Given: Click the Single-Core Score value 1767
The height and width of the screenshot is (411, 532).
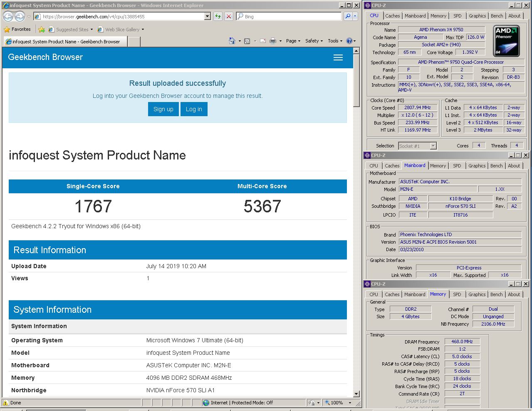Looking at the screenshot, I should (93, 207).
